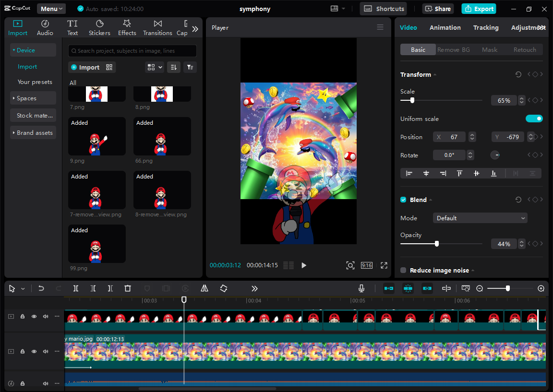Delete the part right of the playhead

[x=110, y=288]
